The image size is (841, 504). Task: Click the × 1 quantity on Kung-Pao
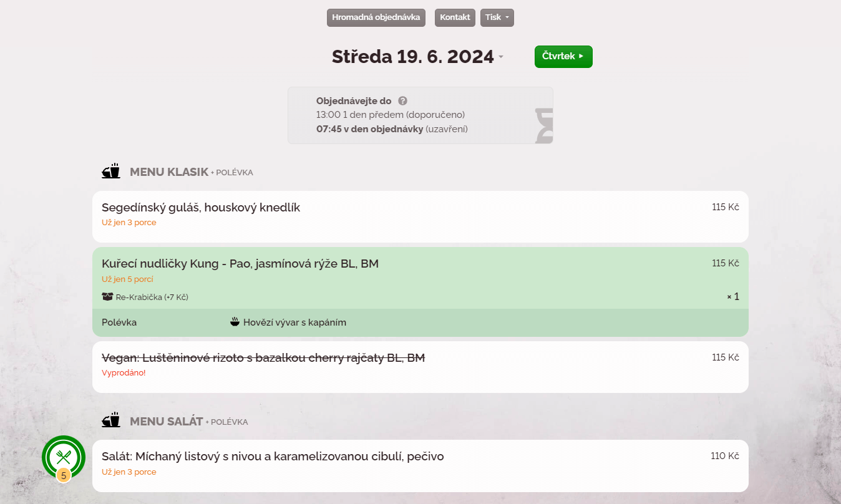tap(733, 297)
